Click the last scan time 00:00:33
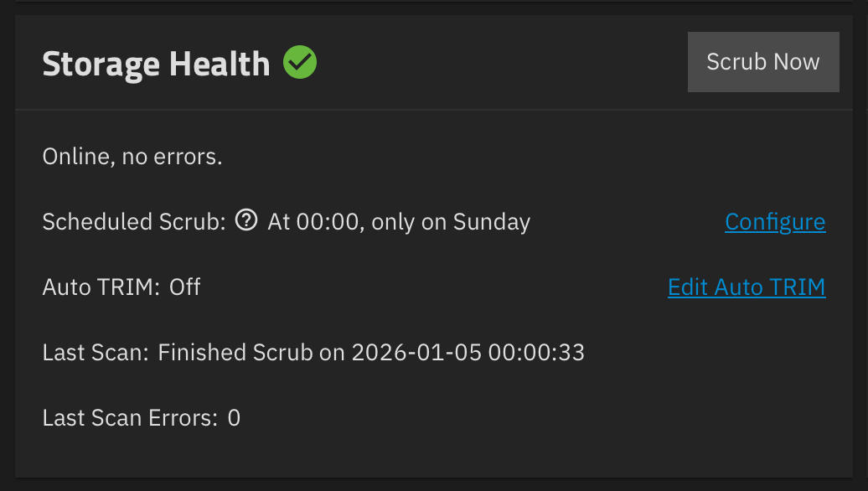The width and height of the screenshot is (868, 491). point(536,353)
